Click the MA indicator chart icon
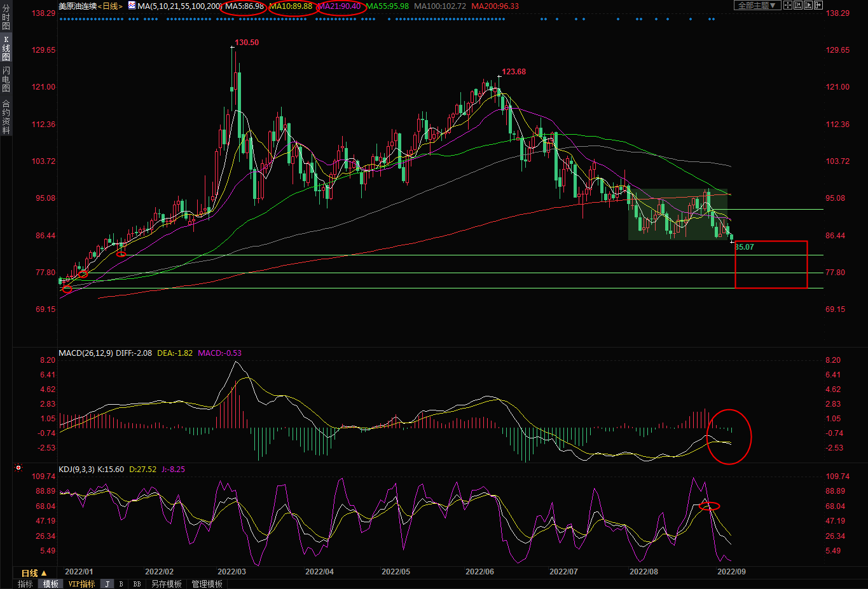The width and height of the screenshot is (868, 589). [x=132, y=6]
